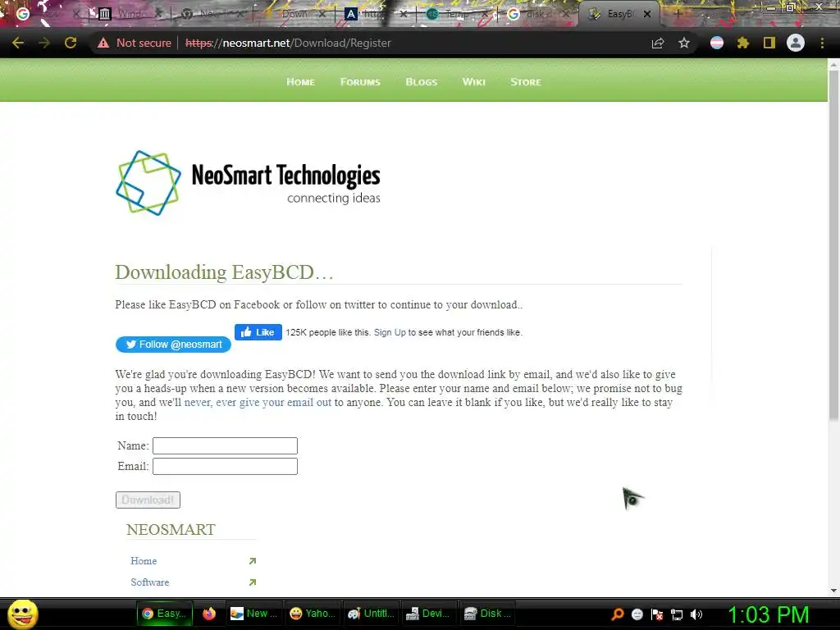Click the Follow @neosmart Twitter button
This screenshot has height=630, width=840.
point(173,345)
